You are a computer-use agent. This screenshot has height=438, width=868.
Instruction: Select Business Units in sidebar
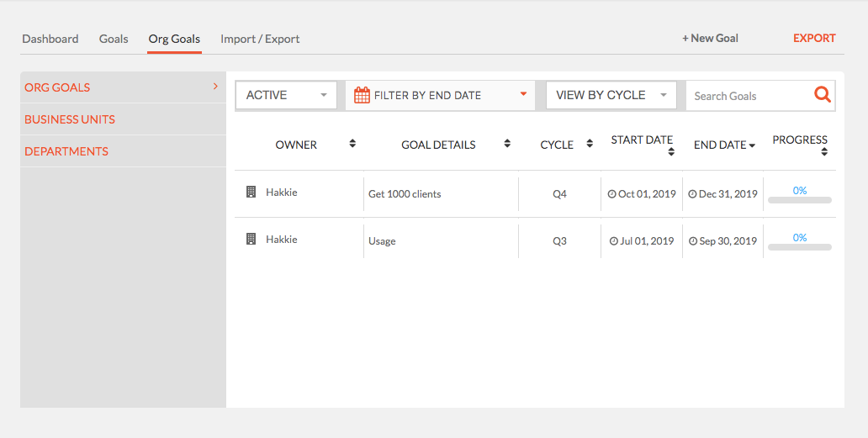click(70, 119)
